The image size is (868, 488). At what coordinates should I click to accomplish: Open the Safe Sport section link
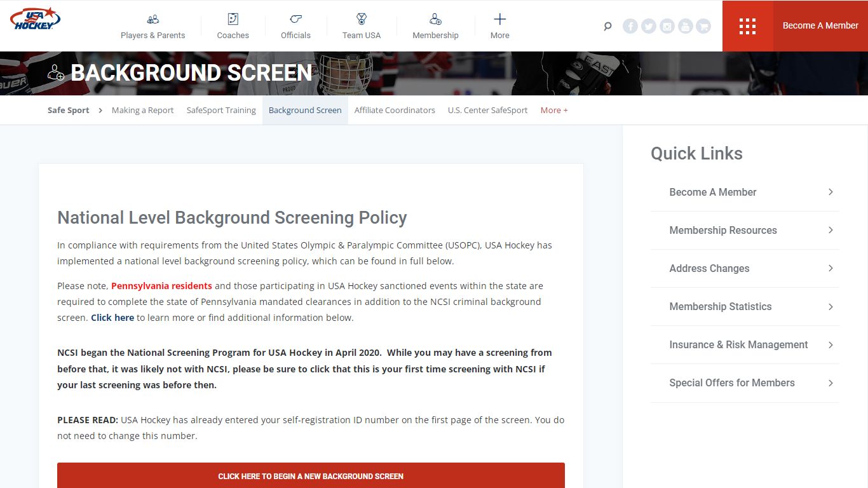68,111
